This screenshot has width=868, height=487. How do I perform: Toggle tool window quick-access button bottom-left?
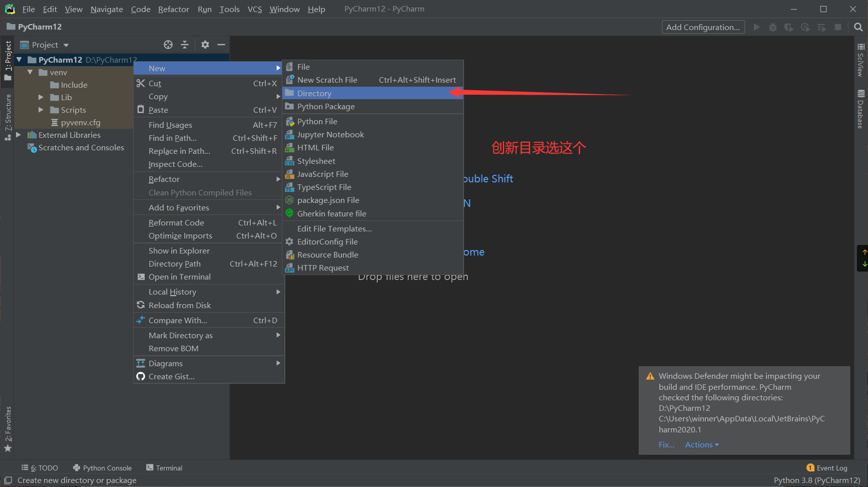(8, 480)
